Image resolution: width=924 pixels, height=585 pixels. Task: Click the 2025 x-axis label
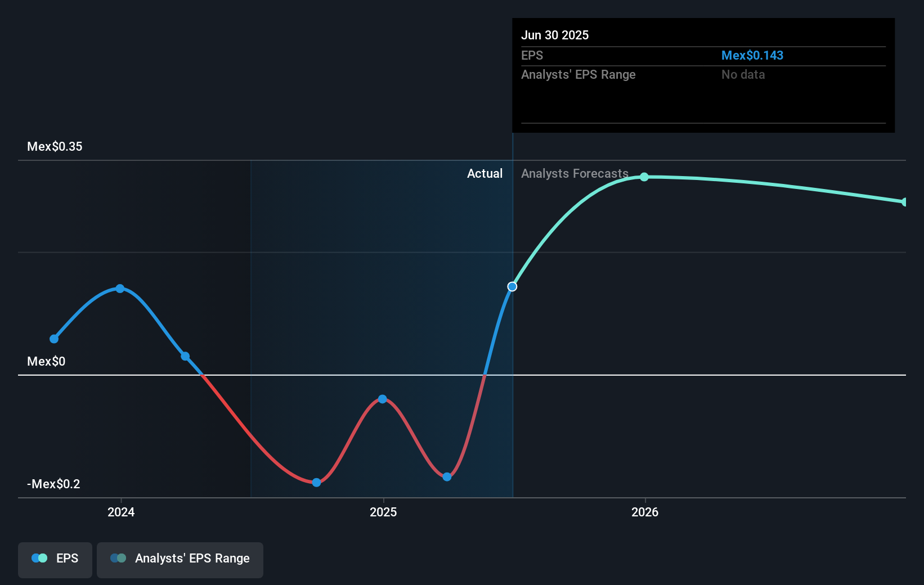coord(383,512)
